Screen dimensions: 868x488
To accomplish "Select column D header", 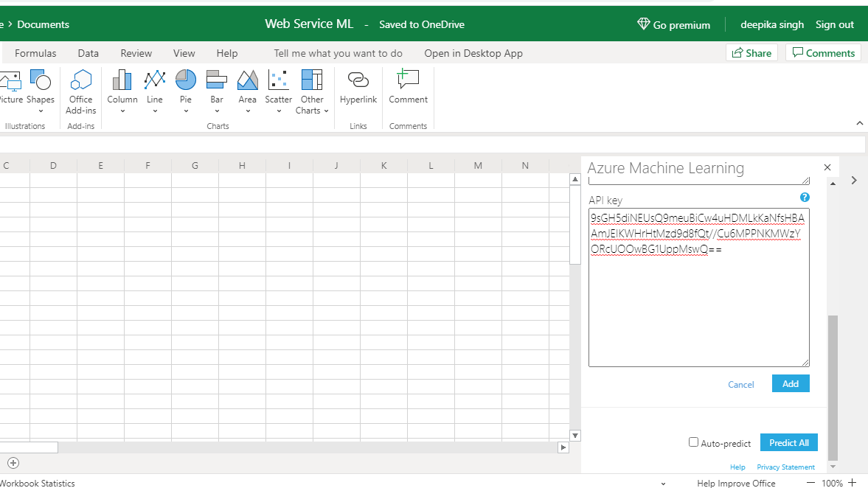I will (x=53, y=165).
